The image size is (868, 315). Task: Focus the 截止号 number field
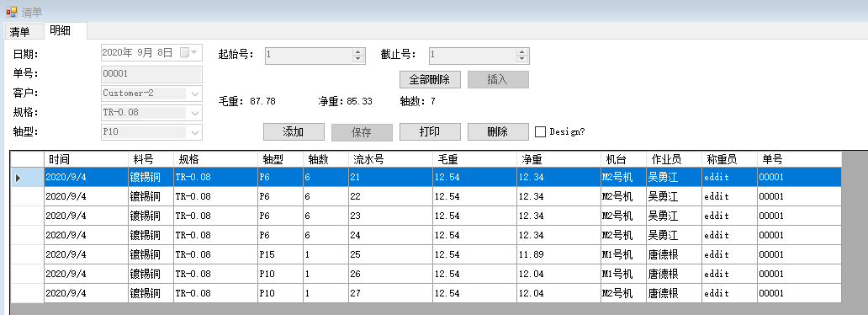coord(473,56)
